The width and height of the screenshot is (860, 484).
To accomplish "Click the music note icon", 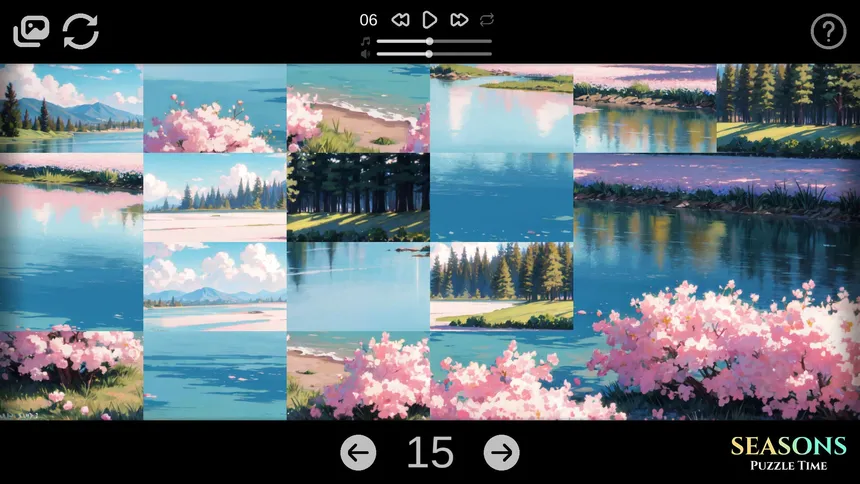I will (366, 41).
